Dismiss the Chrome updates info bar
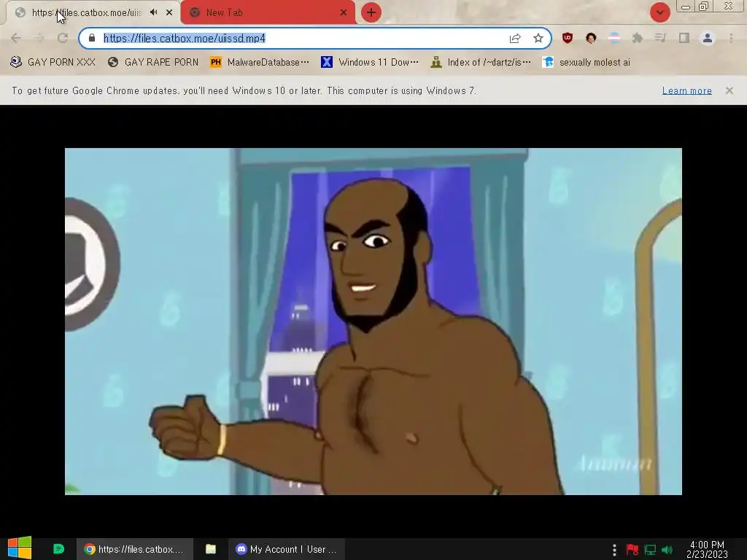 tap(729, 90)
